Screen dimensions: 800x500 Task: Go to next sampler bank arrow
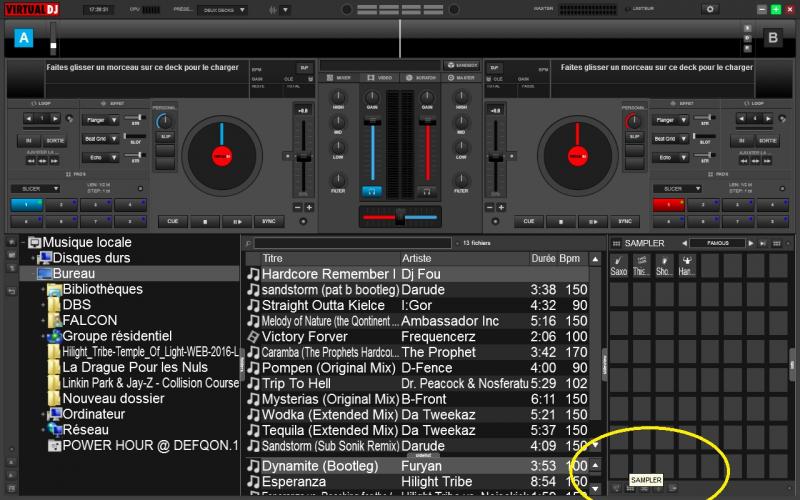pyautogui.click(x=751, y=243)
